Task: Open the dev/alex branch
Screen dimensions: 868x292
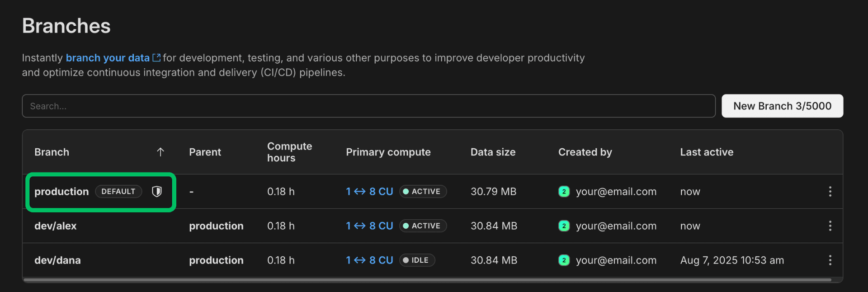Action: click(56, 226)
